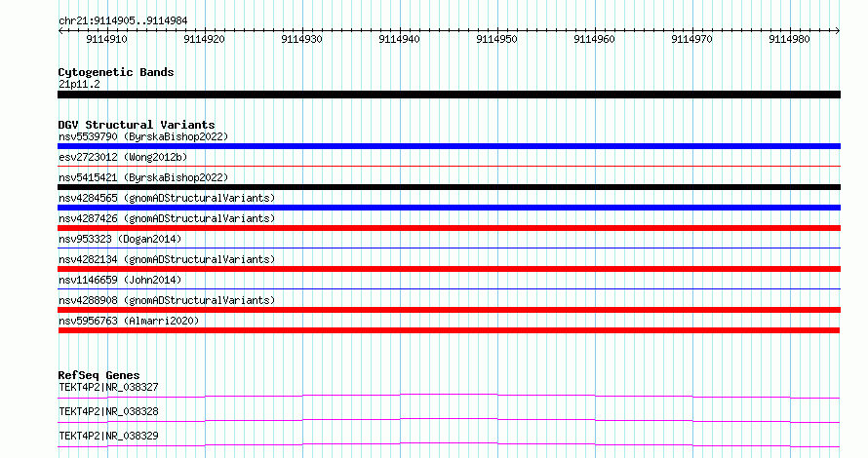Open variant nsv953323 (Dogan2014) label
Screen dimensions: 868x458
coord(120,239)
